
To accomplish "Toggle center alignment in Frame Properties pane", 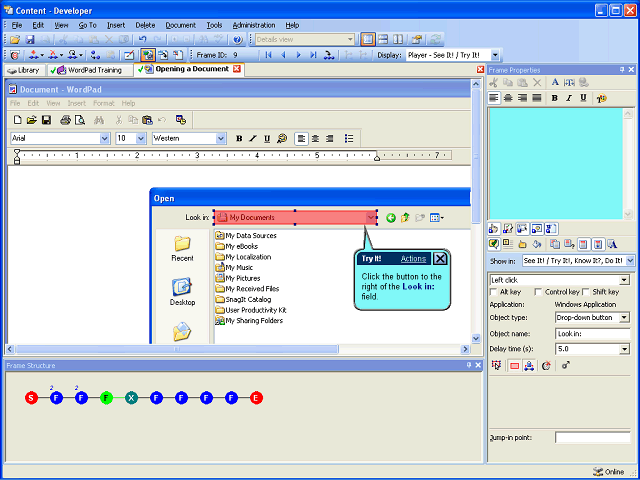I will [x=508, y=98].
